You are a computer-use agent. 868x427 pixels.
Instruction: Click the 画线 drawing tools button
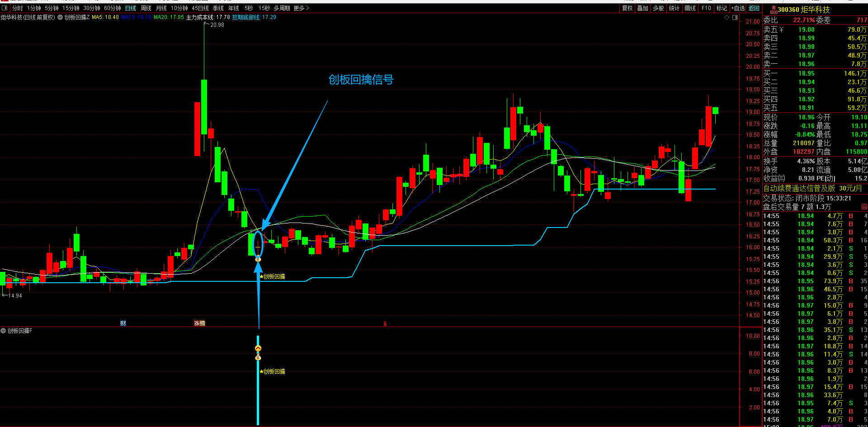[690, 8]
